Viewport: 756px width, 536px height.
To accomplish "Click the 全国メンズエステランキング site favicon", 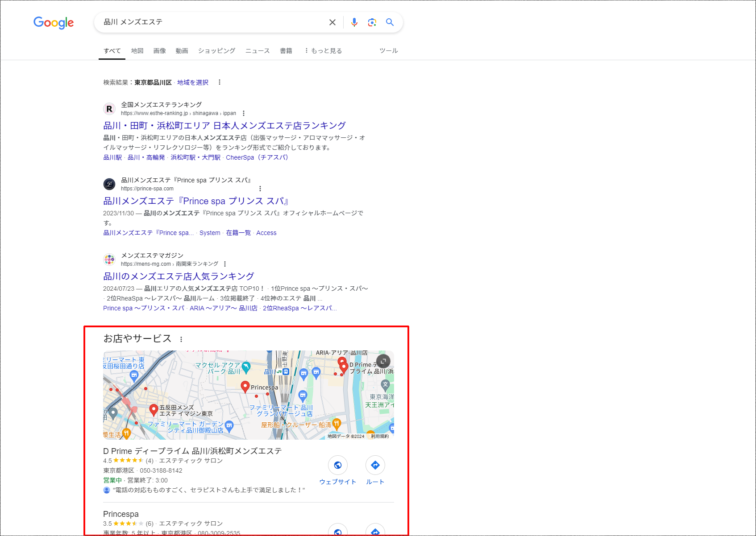I will pyautogui.click(x=109, y=109).
